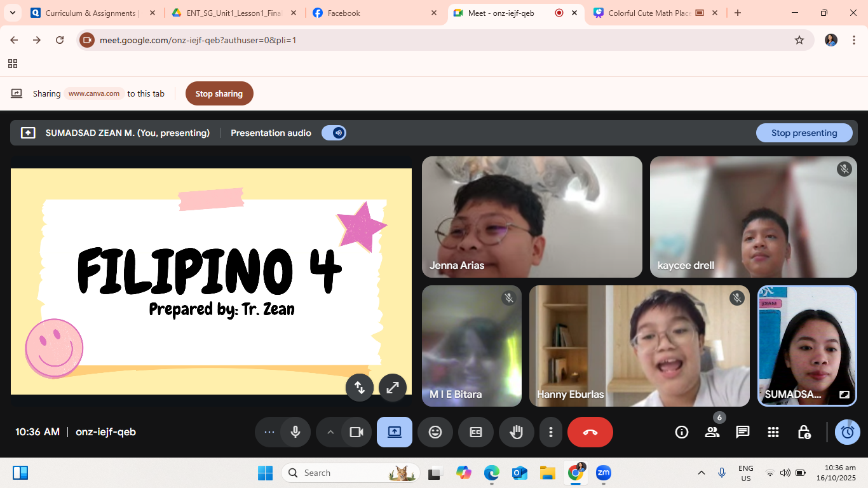This screenshot has width=868, height=488.
Task: Click the red leave call button
Action: tap(590, 432)
